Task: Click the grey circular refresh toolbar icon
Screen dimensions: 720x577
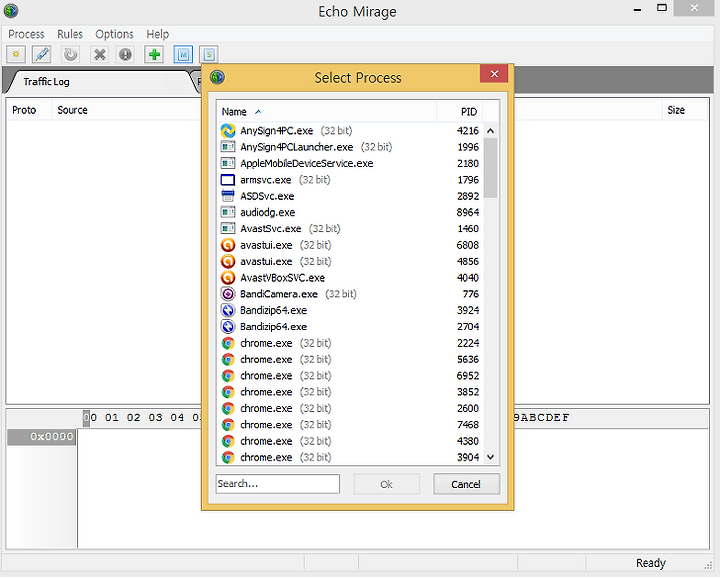Action: (70, 55)
